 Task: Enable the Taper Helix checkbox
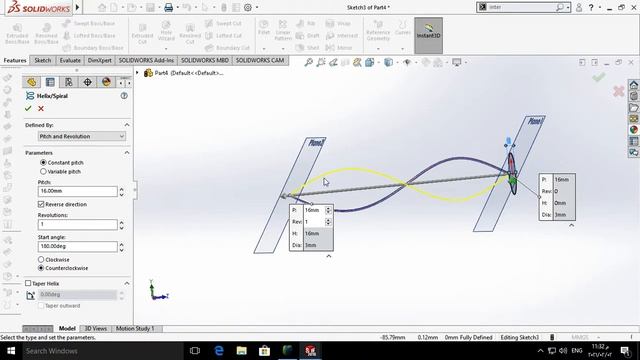pos(28,283)
